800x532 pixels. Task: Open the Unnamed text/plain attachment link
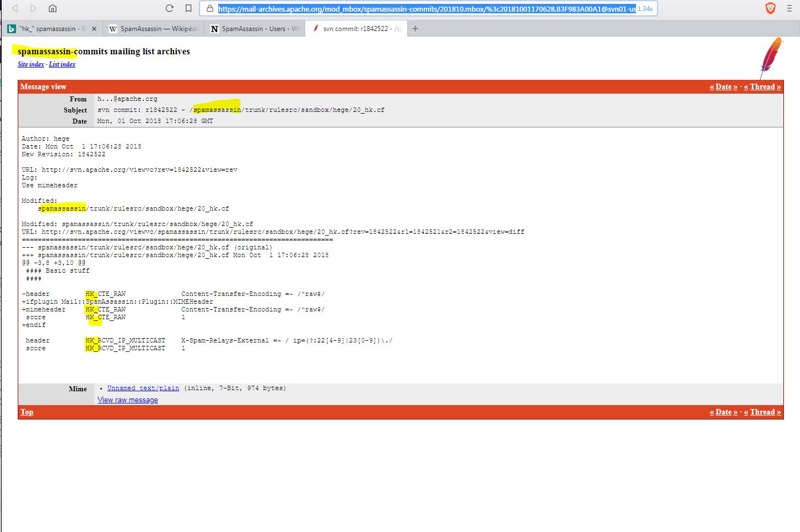click(143, 388)
